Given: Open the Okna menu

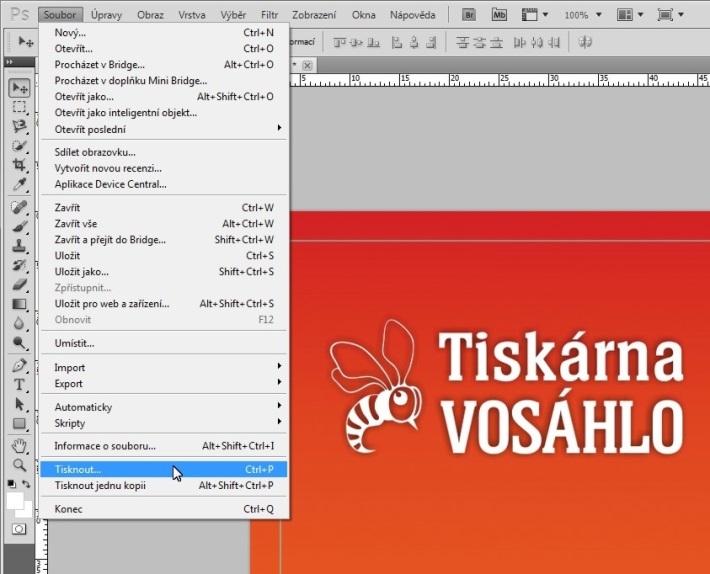Looking at the screenshot, I should (364, 15).
